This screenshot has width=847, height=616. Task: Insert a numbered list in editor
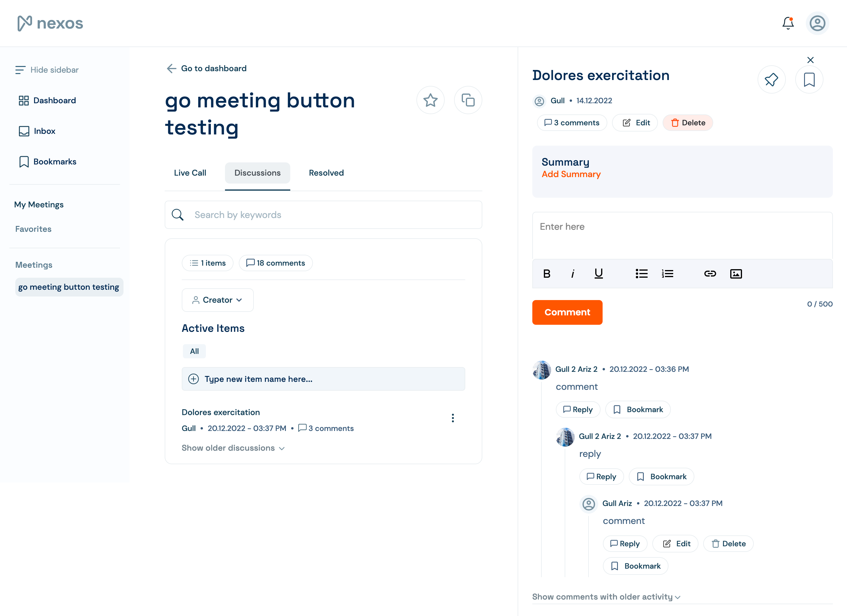coord(667,274)
